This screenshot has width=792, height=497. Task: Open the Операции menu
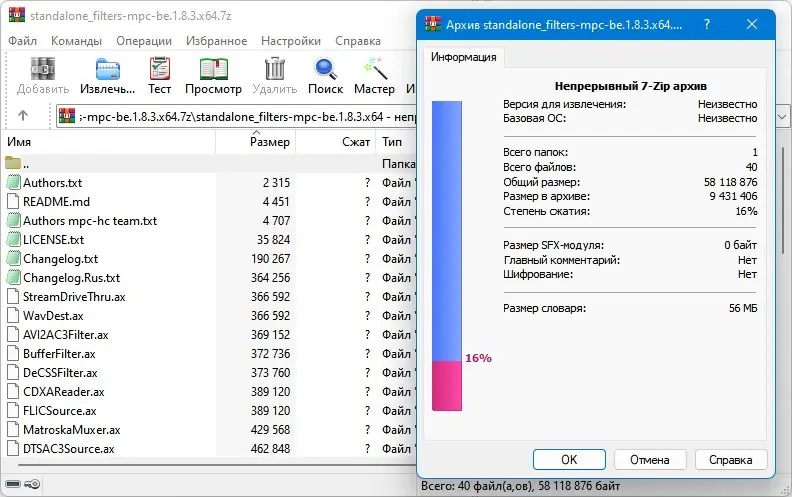click(x=144, y=41)
